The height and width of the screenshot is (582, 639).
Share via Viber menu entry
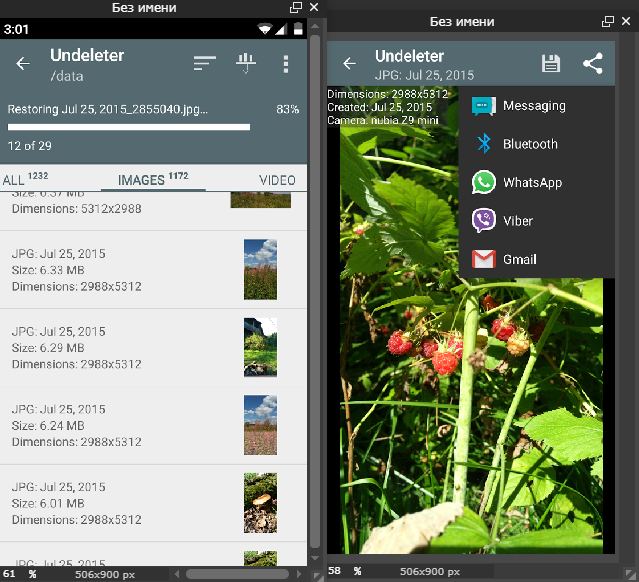click(537, 220)
